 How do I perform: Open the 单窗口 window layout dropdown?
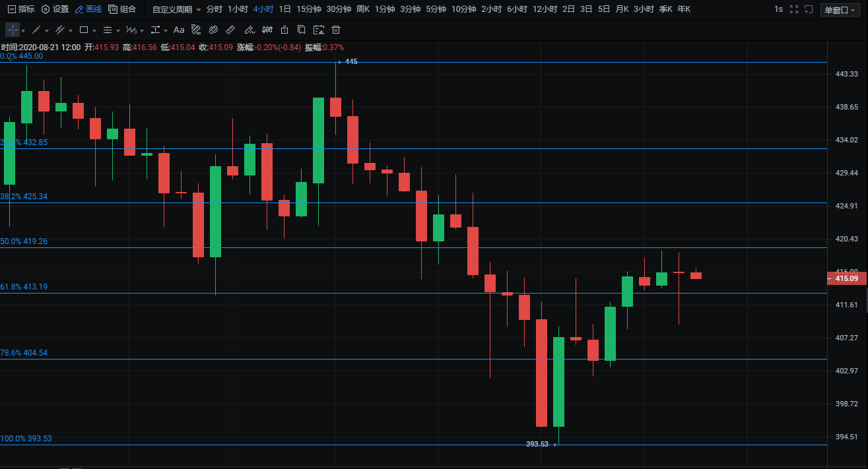point(839,10)
